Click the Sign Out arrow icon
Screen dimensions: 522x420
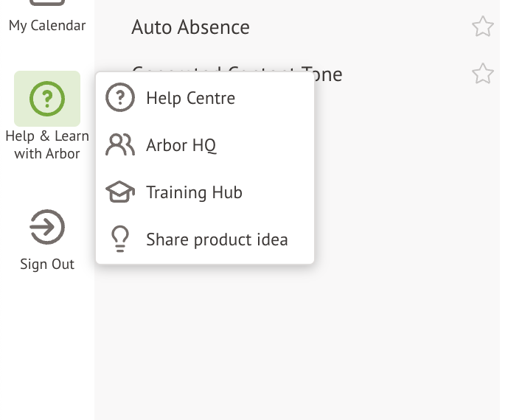pos(47,227)
